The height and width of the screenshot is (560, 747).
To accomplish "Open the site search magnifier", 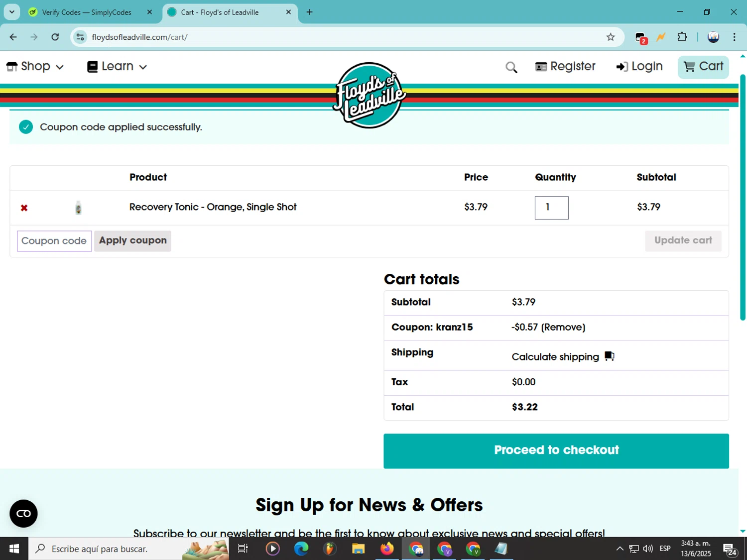I will coord(511,67).
